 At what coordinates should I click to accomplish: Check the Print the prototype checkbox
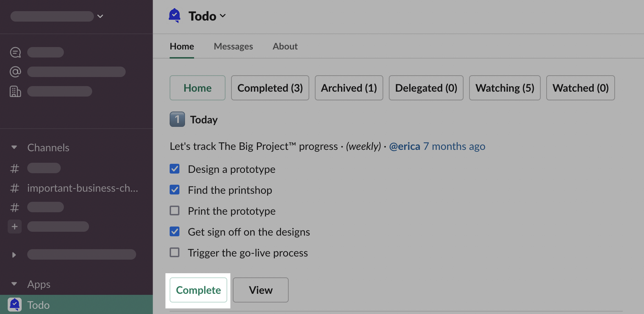175,211
